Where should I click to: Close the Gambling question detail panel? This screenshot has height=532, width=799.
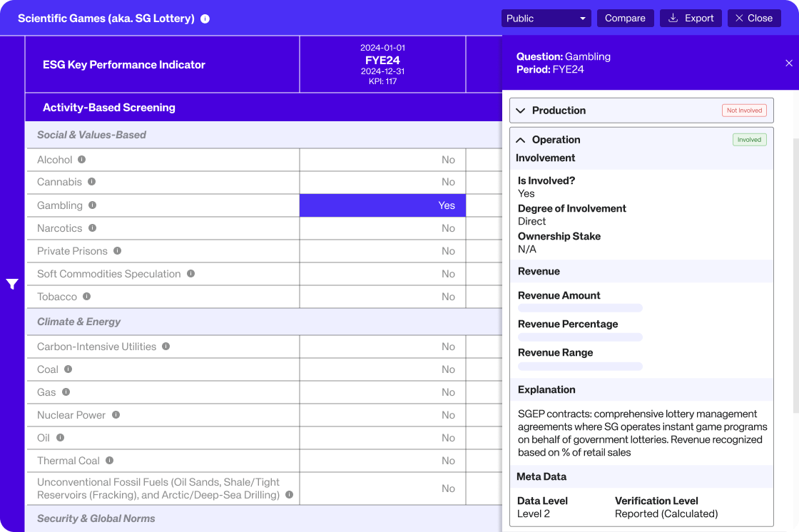coord(789,63)
